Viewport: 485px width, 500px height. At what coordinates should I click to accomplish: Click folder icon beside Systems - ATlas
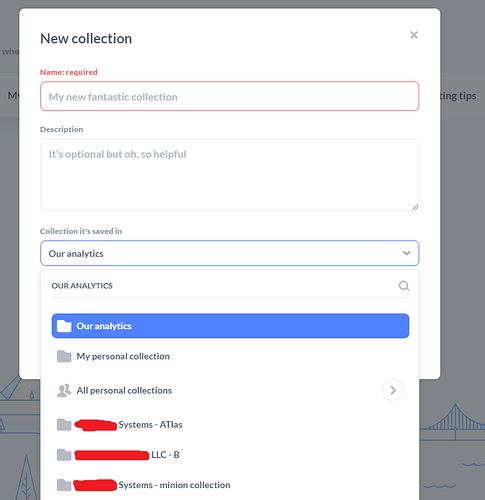[x=64, y=425]
